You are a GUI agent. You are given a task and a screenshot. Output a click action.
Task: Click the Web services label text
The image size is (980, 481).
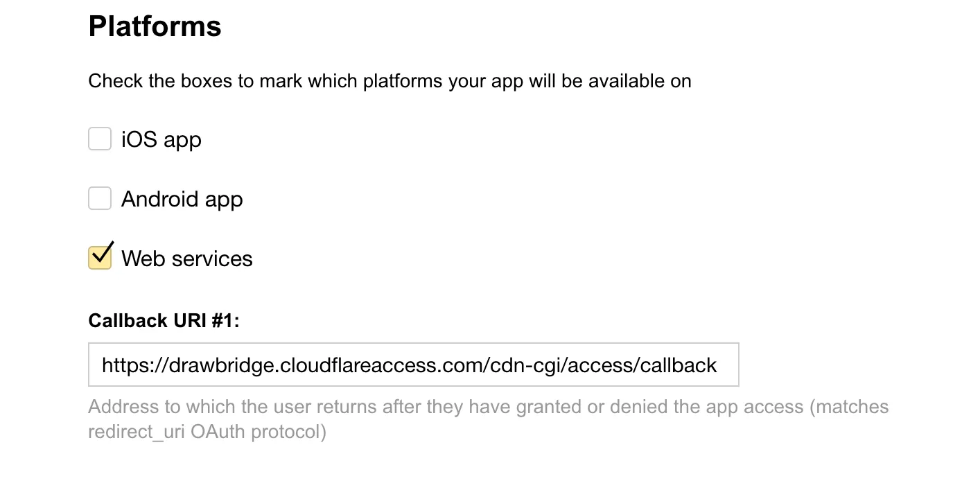pyautogui.click(x=186, y=258)
